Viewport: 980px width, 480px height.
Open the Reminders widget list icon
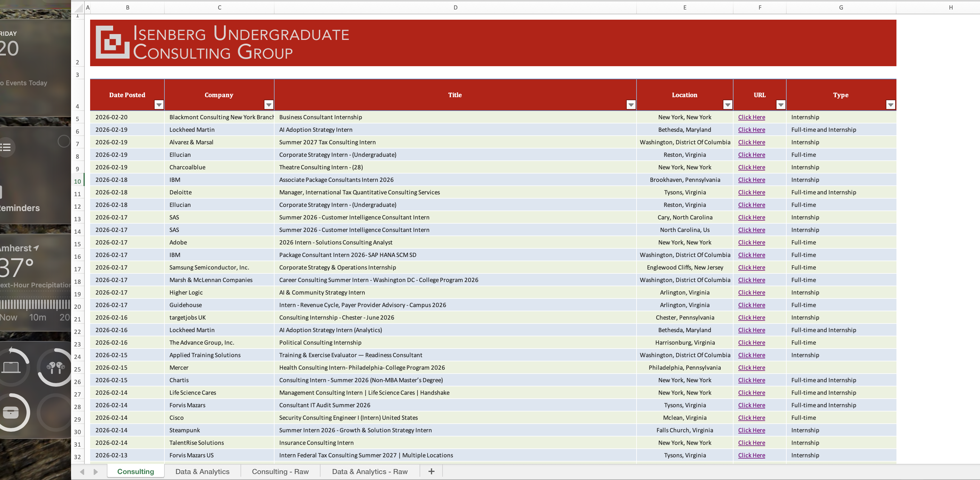(x=6, y=147)
